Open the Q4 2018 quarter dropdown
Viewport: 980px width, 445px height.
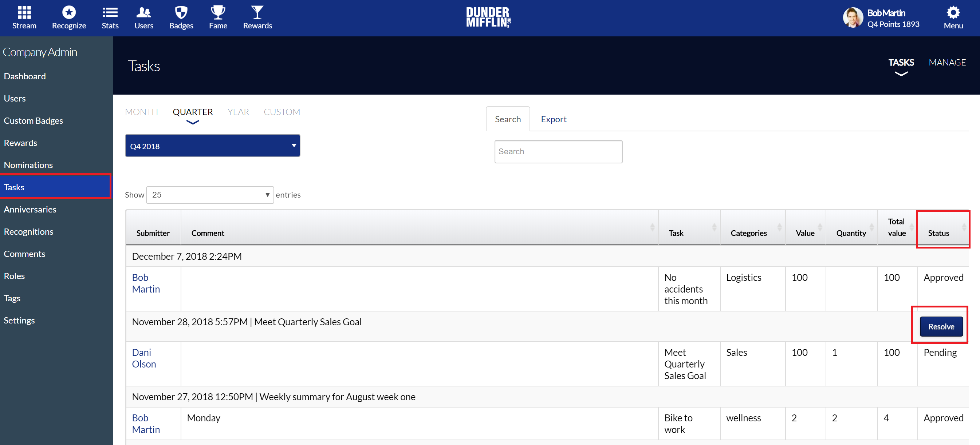point(212,146)
